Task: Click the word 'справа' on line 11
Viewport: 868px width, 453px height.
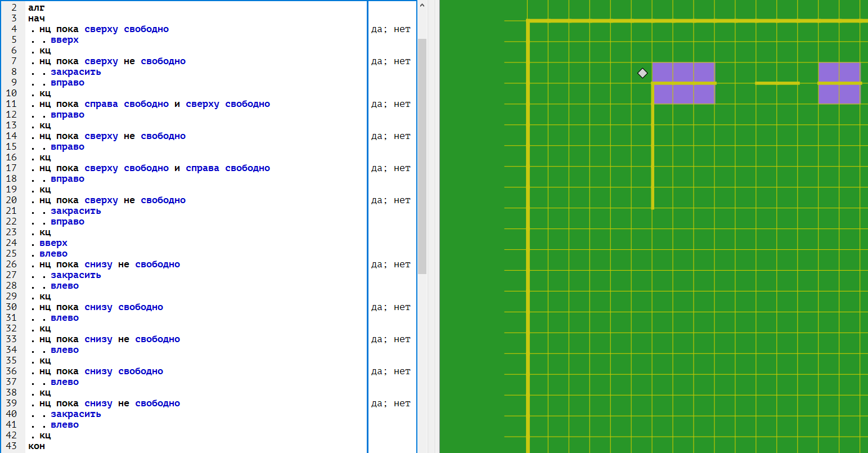Action: (x=101, y=104)
